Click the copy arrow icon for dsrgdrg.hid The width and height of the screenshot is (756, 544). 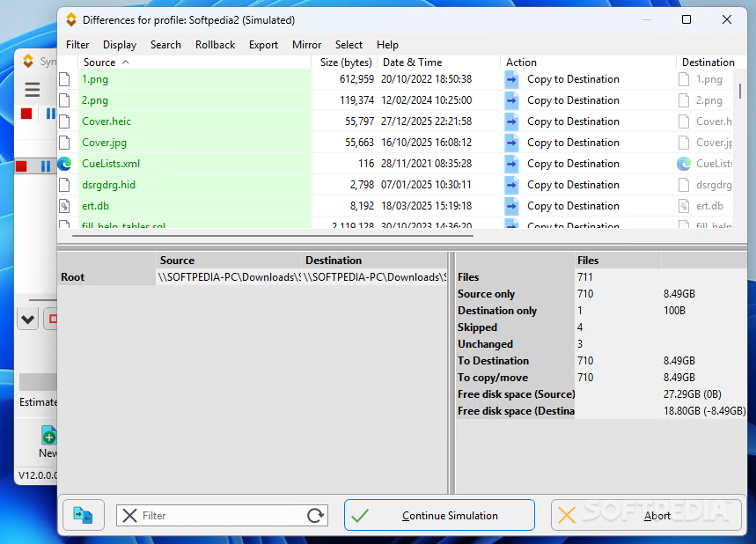click(x=511, y=185)
